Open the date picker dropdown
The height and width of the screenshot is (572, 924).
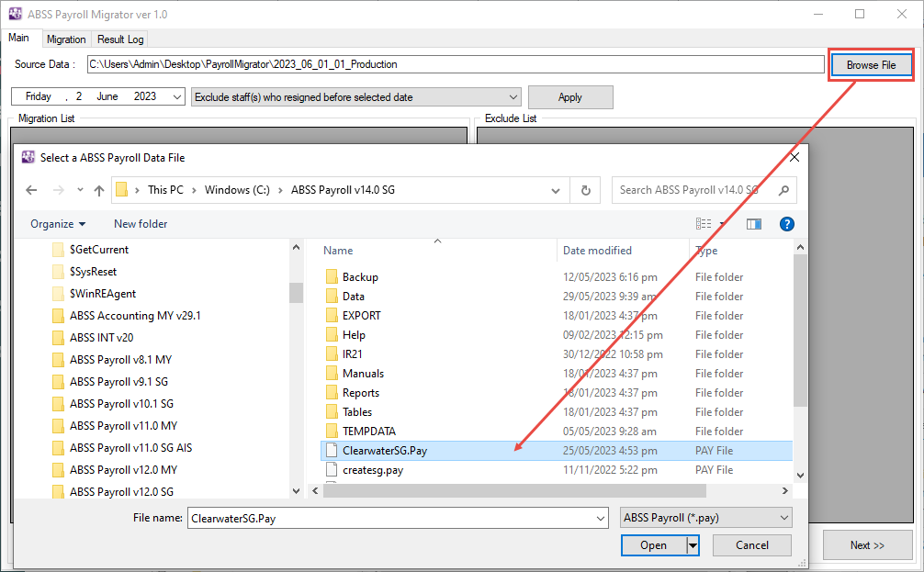pos(176,96)
